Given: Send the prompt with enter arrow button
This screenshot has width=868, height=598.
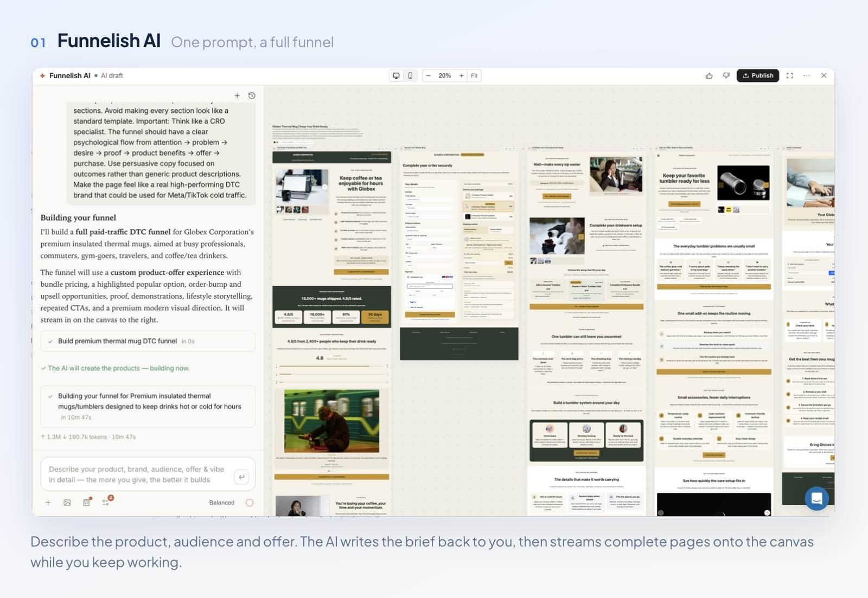Looking at the screenshot, I should [x=241, y=477].
